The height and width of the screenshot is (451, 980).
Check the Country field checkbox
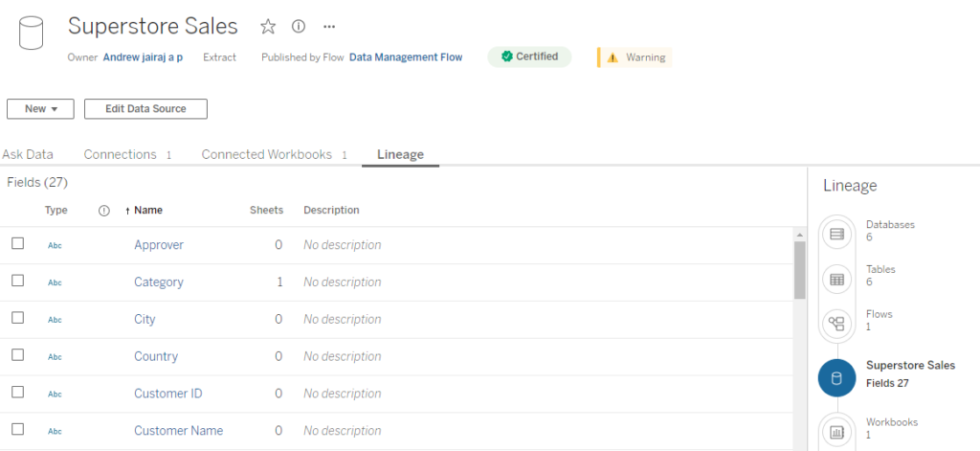17,354
